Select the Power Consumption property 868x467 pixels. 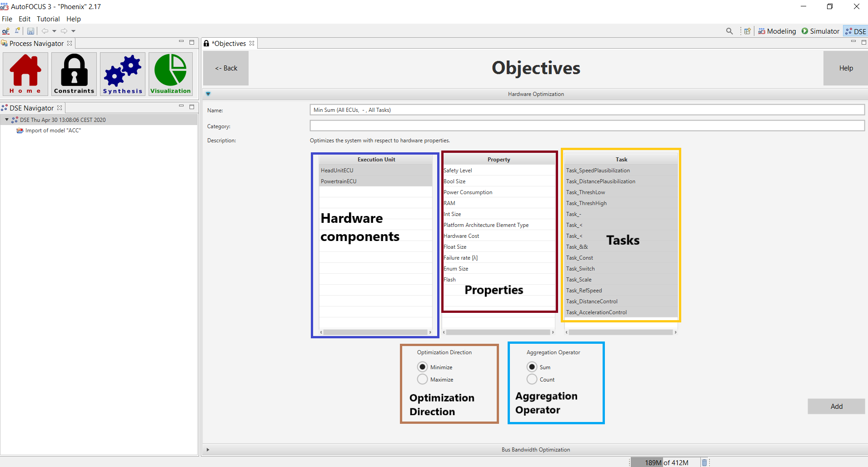(x=499, y=192)
